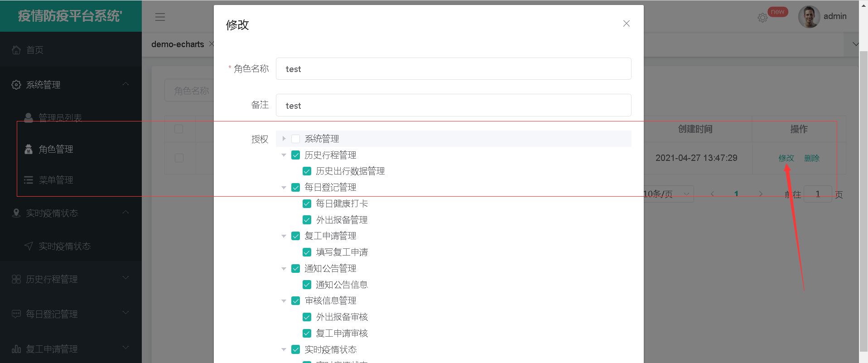Close the demo-echarts tab

point(211,44)
